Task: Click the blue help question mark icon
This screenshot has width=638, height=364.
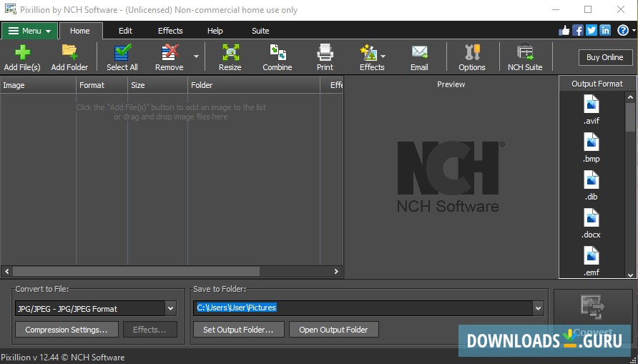Action: point(622,31)
